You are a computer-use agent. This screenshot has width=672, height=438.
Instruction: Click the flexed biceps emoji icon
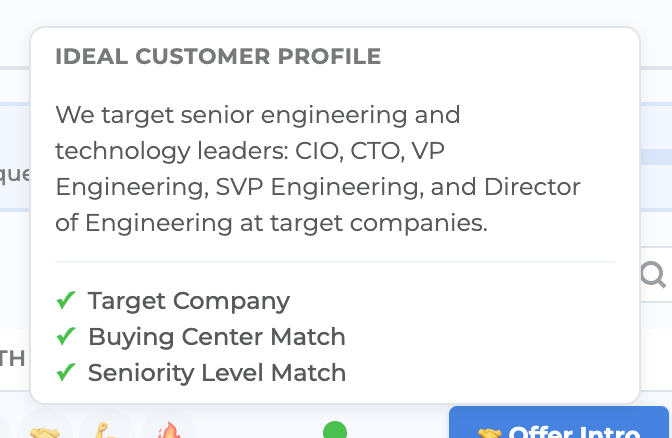(x=106, y=430)
